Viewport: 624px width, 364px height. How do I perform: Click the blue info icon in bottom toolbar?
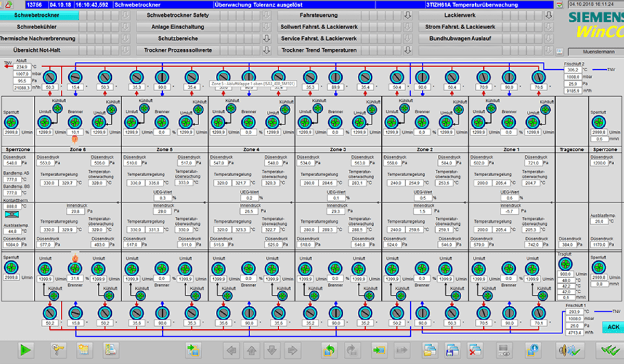[x=532, y=350]
